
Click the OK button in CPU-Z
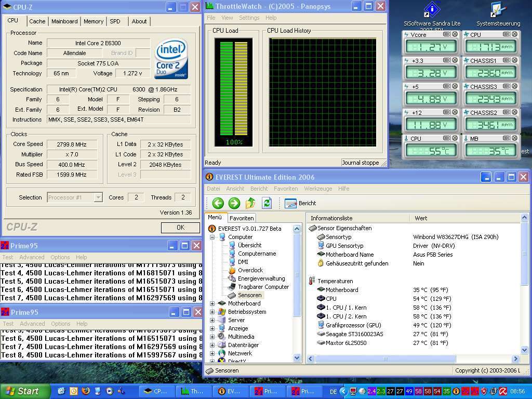(180, 228)
